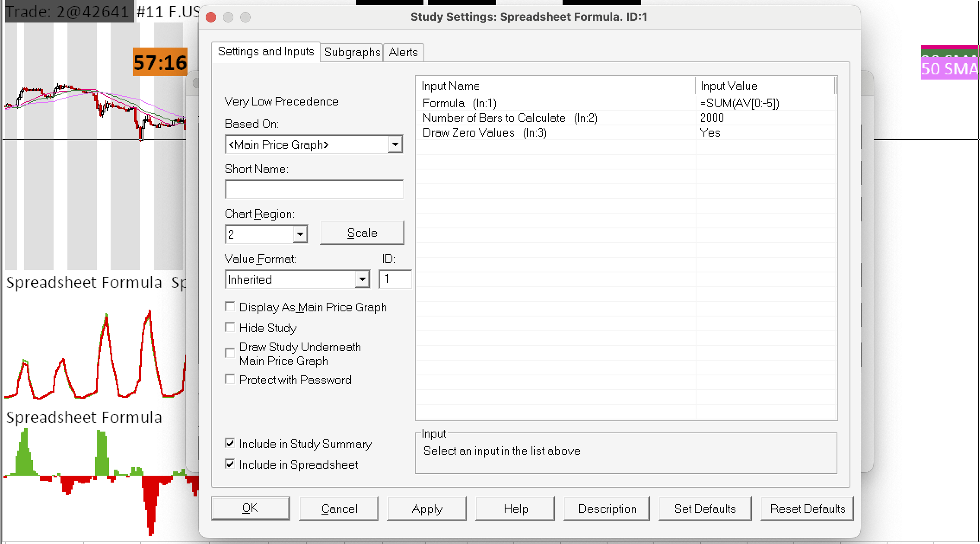This screenshot has height=544, width=980.
Task: Click the Scale button
Action: (362, 233)
